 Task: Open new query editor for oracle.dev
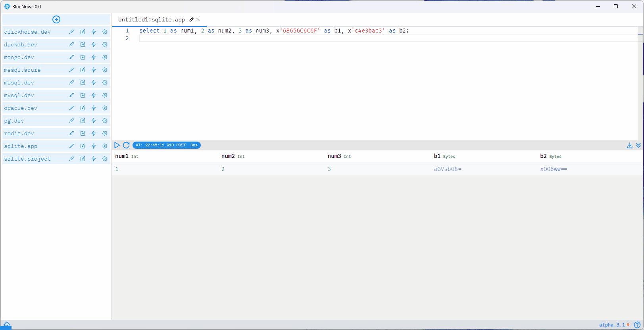(x=83, y=108)
